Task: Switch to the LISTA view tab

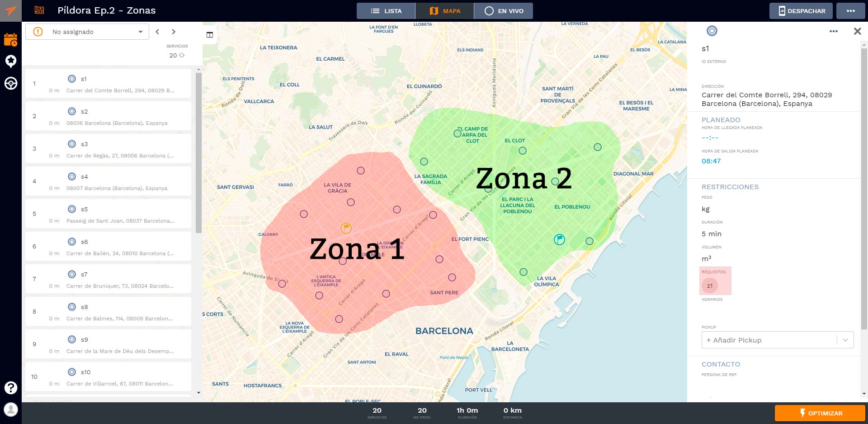Action: click(x=386, y=11)
